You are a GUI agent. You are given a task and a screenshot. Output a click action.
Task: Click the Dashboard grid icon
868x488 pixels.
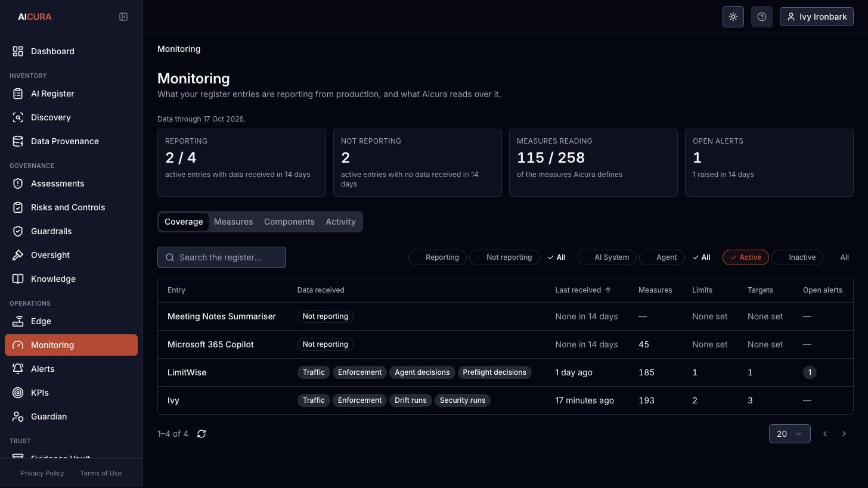tap(18, 51)
